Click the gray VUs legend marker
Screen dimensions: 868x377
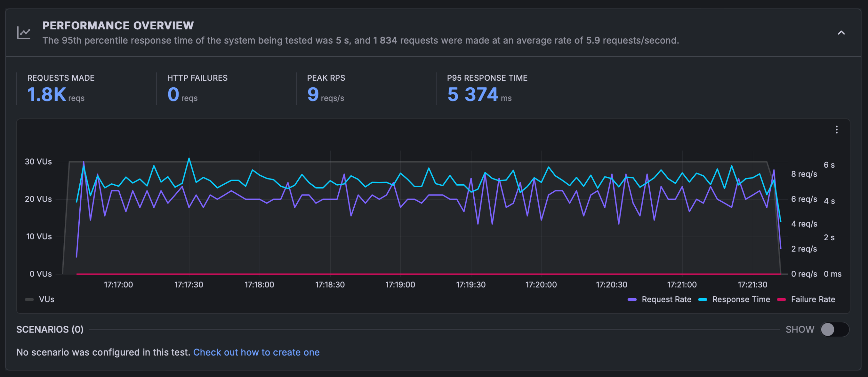(29, 299)
